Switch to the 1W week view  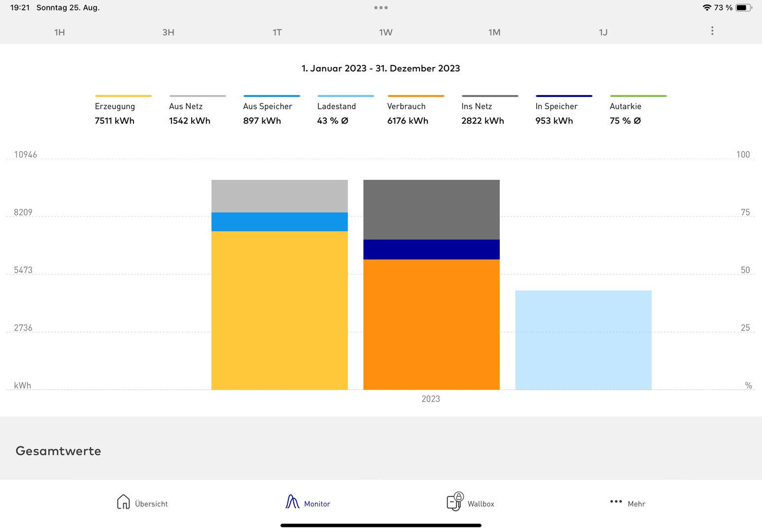tap(385, 33)
